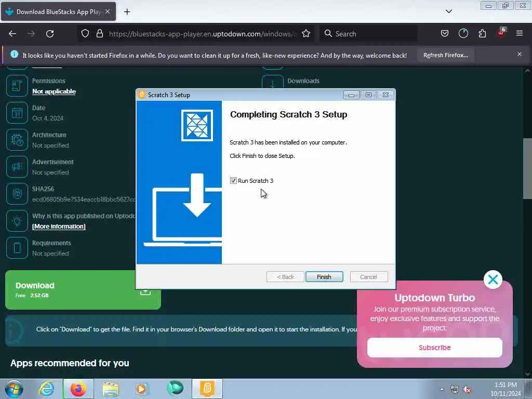Click the network tray icon

tap(454, 390)
